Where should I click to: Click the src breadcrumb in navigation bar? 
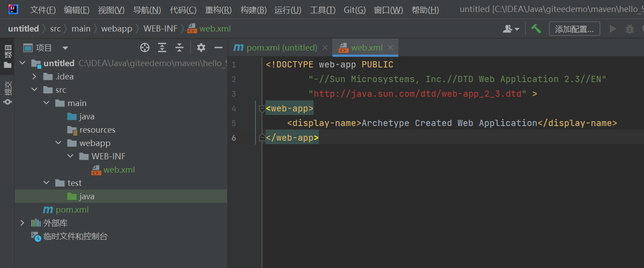tap(56, 29)
